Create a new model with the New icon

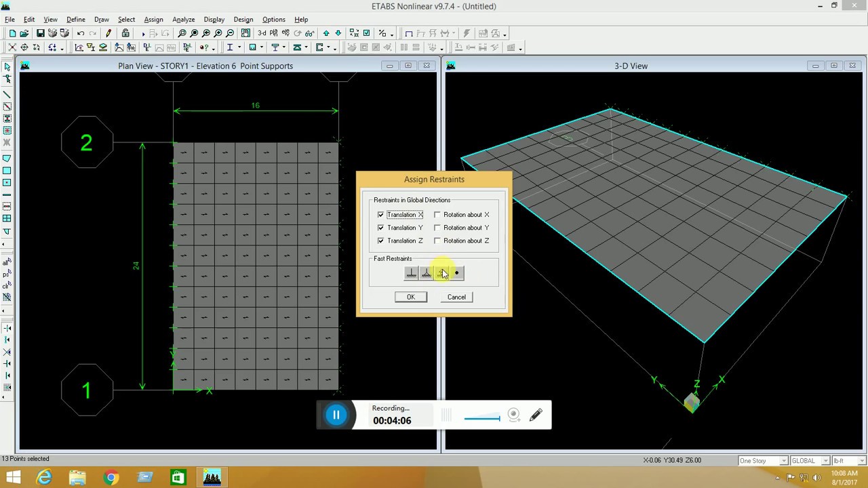click(x=12, y=33)
